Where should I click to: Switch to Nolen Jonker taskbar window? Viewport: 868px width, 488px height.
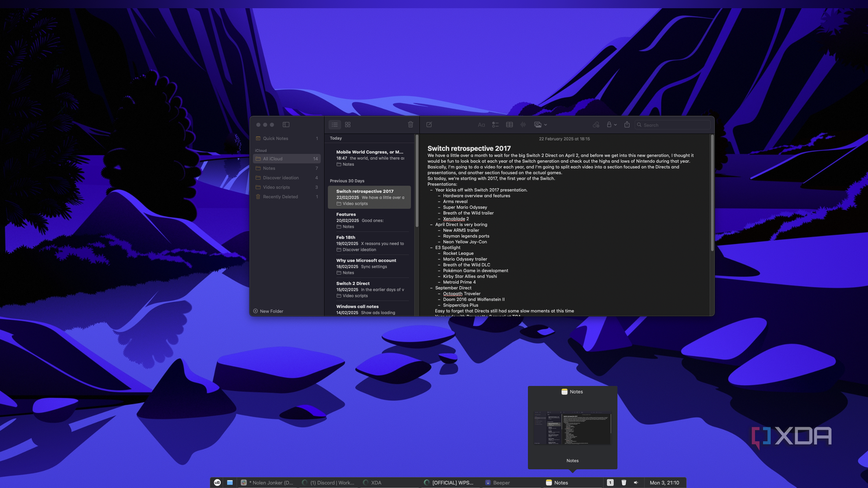click(267, 482)
